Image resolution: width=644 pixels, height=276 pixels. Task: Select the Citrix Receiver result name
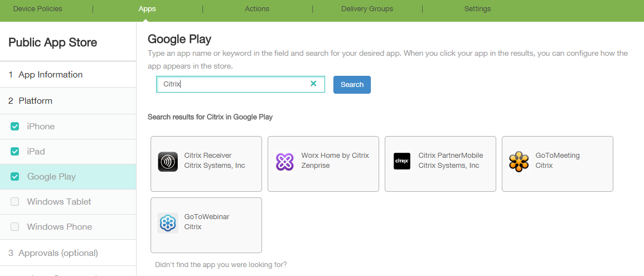pyautogui.click(x=208, y=156)
